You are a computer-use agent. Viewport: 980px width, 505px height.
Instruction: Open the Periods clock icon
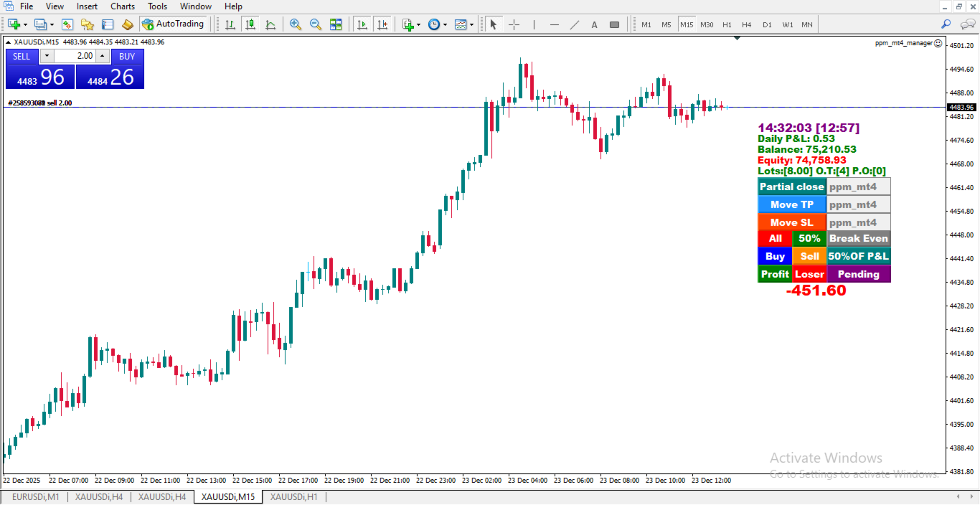(x=433, y=24)
